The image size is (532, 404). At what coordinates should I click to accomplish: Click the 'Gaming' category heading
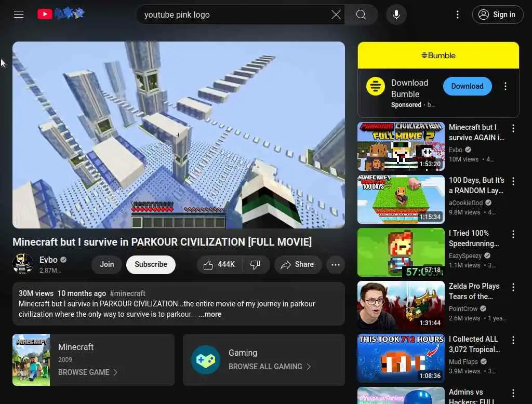[243, 353]
